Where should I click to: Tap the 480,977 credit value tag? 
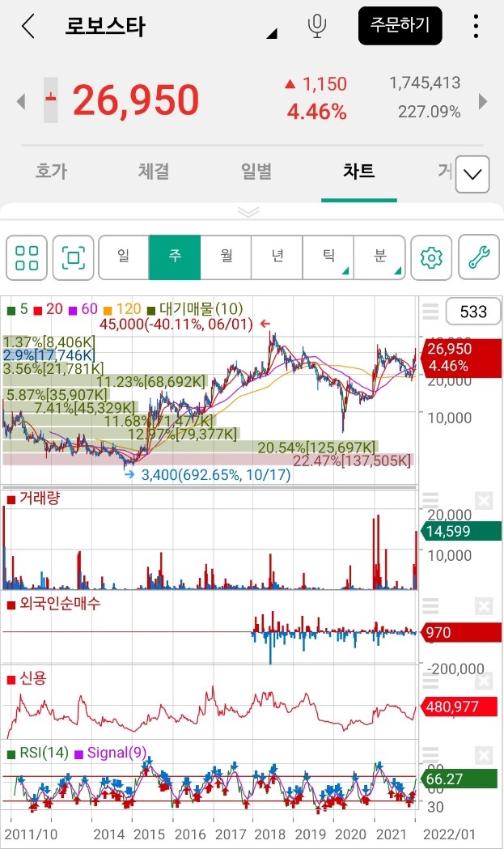click(459, 707)
